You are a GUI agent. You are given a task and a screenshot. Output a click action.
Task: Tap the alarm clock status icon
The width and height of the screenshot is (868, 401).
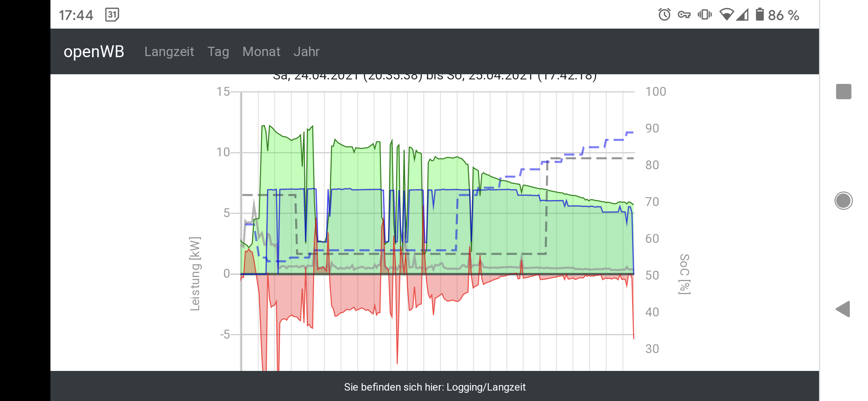click(664, 15)
